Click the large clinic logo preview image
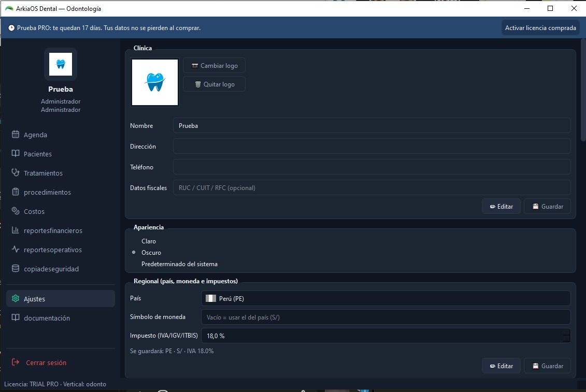Image resolution: width=586 pixels, height=392 pixels. (x=155, y=82)
